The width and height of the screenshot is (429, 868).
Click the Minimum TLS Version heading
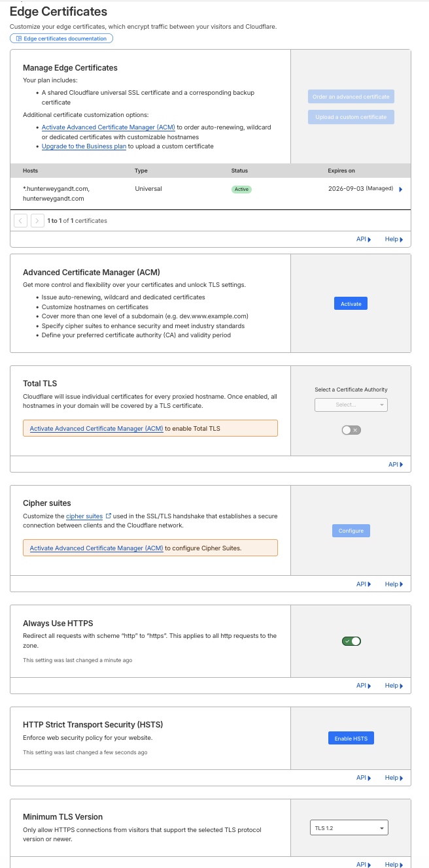pos(63,817)
